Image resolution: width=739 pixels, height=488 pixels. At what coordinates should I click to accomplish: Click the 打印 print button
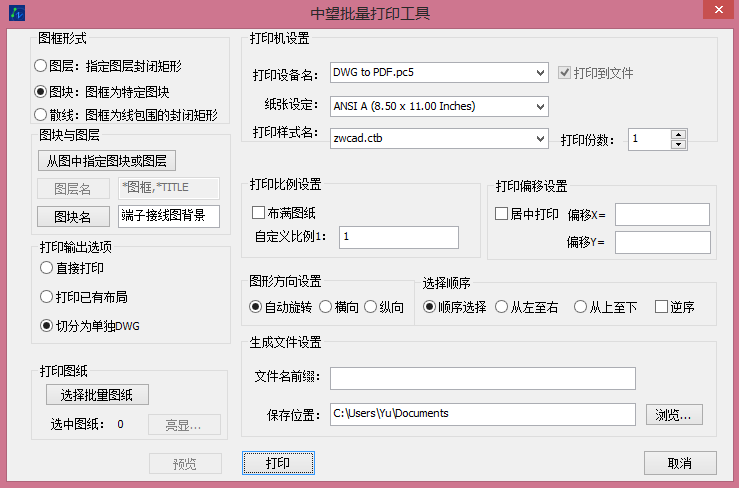click(x=278, y=463)
